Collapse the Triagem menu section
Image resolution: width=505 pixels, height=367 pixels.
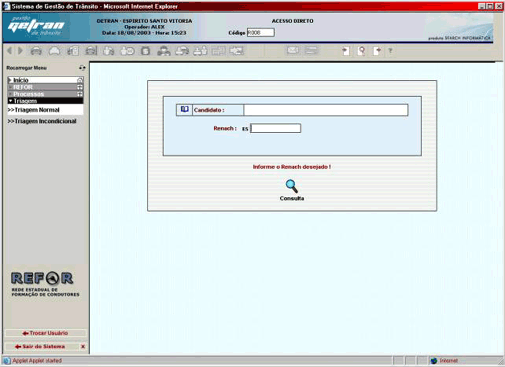pos(45,101)
